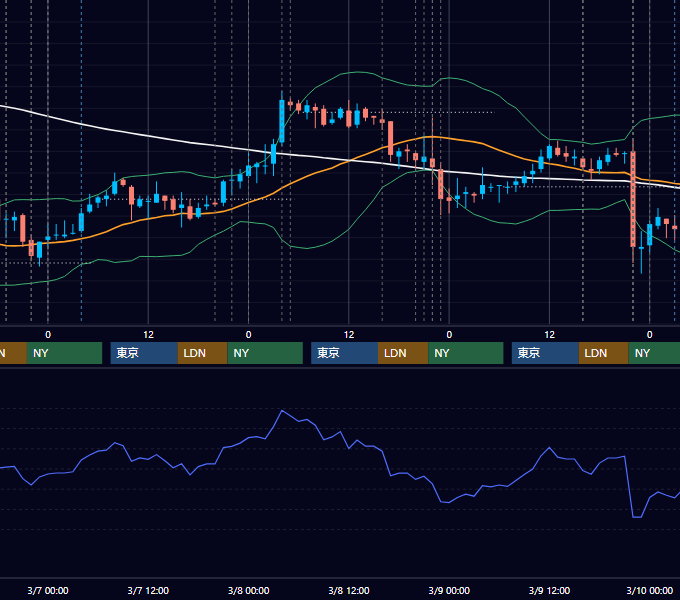This screenshot has width=680, height=600.
Task: Click the 3/9 00:00 date label
Action: 449,590
